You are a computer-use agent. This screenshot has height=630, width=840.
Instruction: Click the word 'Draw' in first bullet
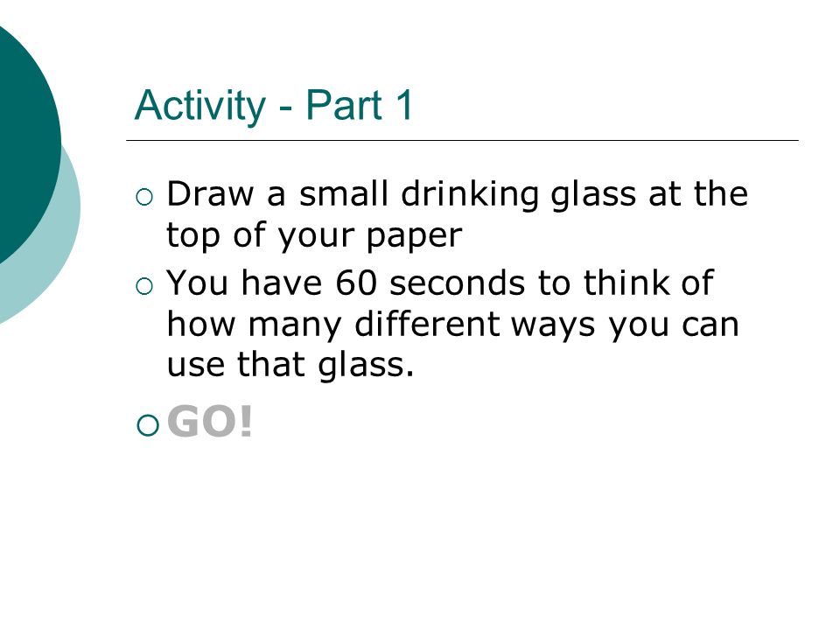[x=210, y=193]
